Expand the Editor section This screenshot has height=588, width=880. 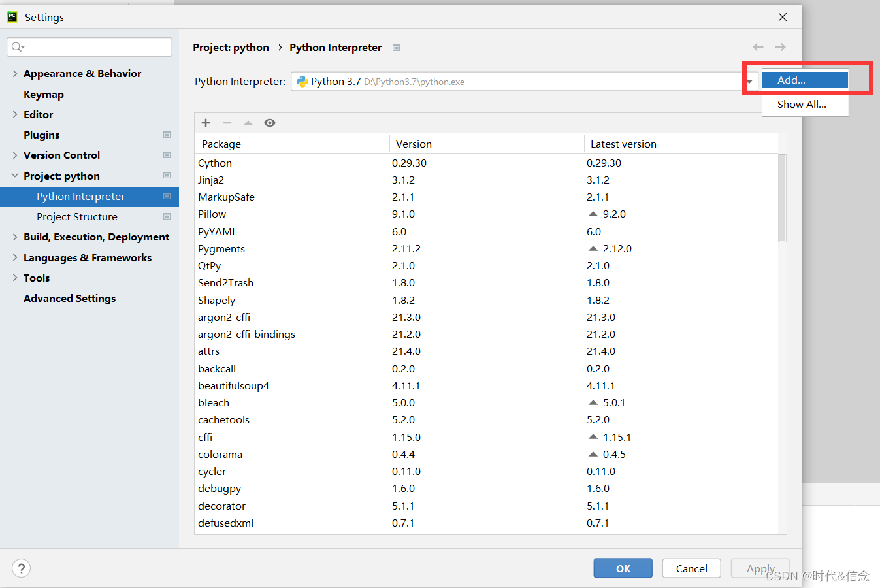click(x=14, y=114)
